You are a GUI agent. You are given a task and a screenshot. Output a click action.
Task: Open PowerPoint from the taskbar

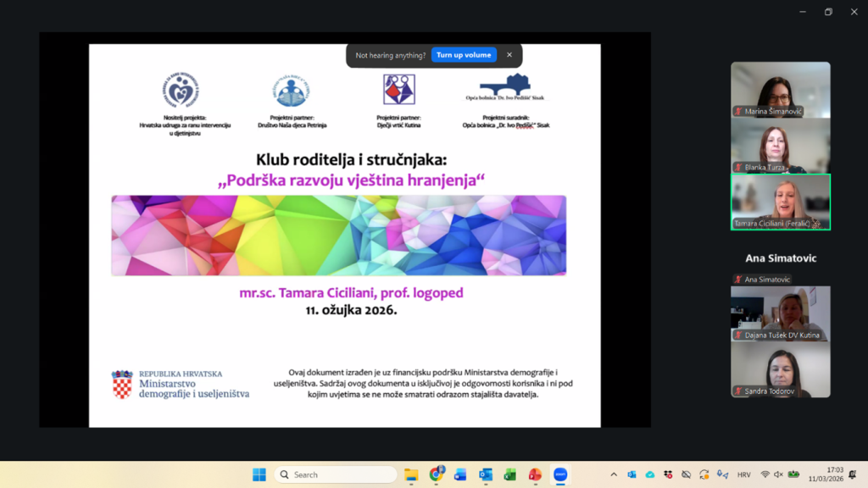(535, 474)
